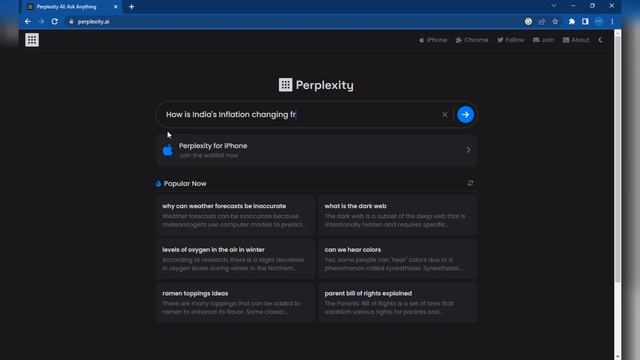Open 'parent bill of rights explained' card

click(398, 302)
